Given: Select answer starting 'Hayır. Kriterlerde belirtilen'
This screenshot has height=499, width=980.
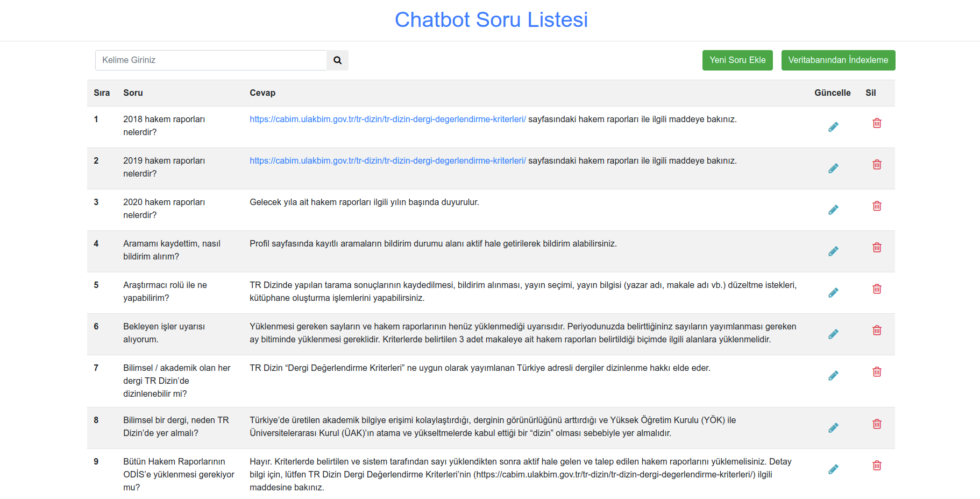Looking at the screenshot, I should tap(521, 475).
